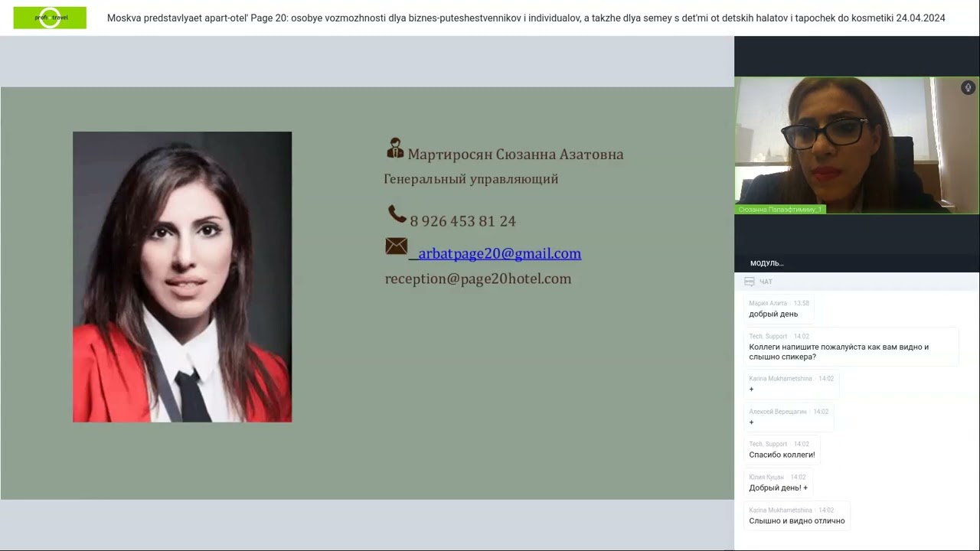
Task: Click the message Спасибо коллеги!
Action: click(782, 455)
